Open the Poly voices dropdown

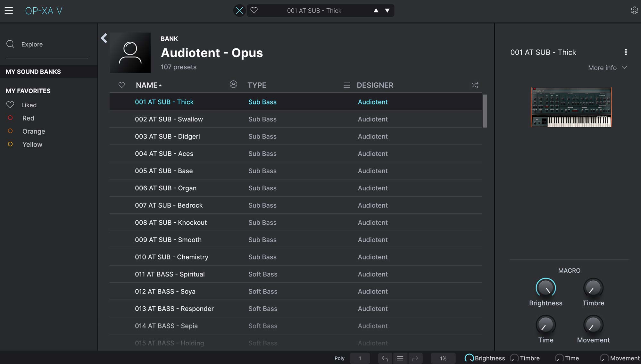[x=360, y=358]
